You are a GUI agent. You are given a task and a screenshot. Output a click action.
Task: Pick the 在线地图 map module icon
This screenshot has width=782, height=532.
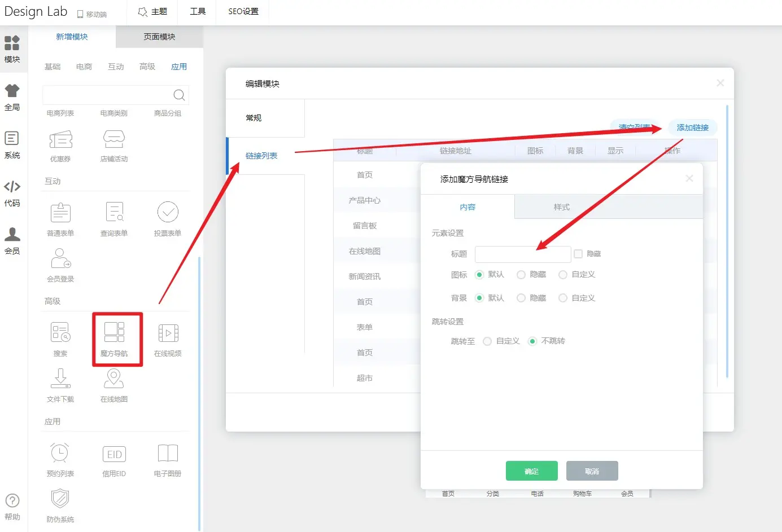tap(114, 379)
